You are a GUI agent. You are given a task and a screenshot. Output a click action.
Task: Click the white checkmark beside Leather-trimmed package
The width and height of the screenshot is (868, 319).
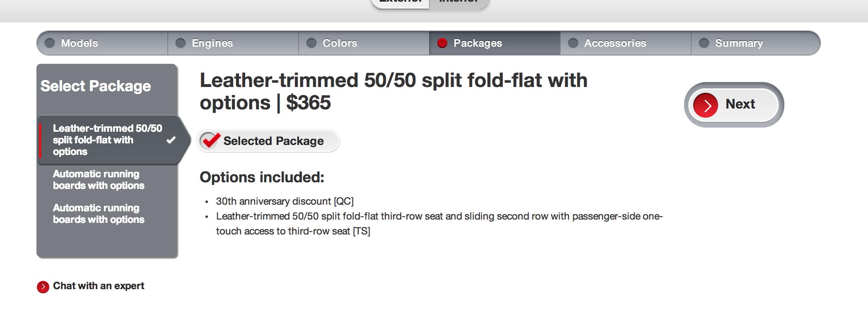(171, 140)
